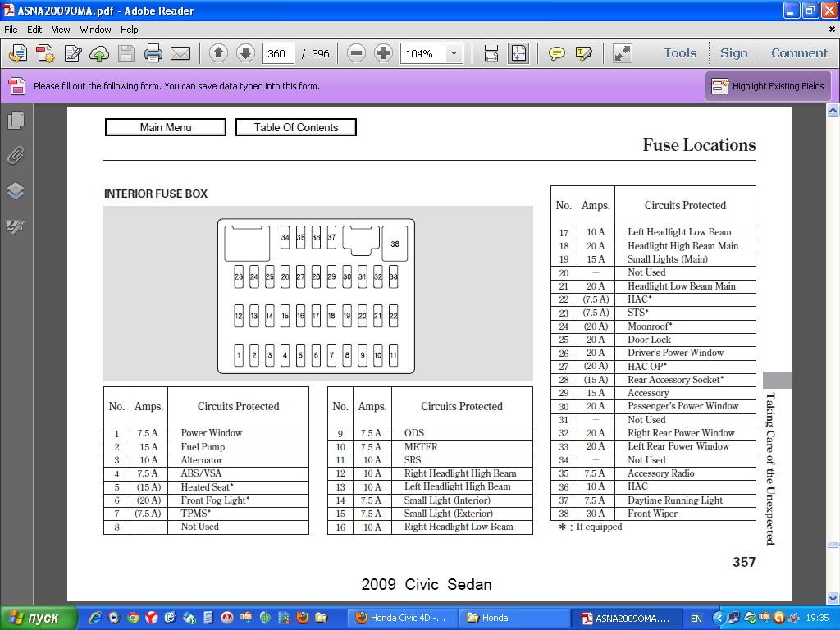
Task: Zoom out with the minus button
Action: point(356,53)
